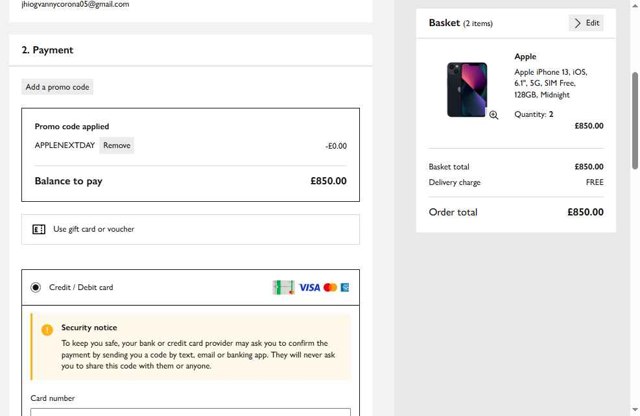
Task: Open the Apple iPhone 13 product thumbnail
Action: (x=467, y=89)
